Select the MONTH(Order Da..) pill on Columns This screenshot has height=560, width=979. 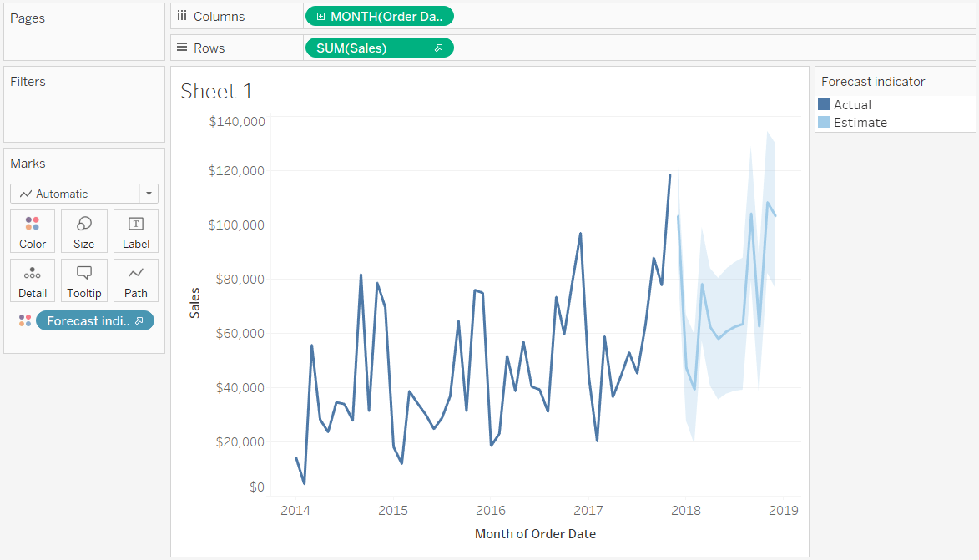pos(384,15)
